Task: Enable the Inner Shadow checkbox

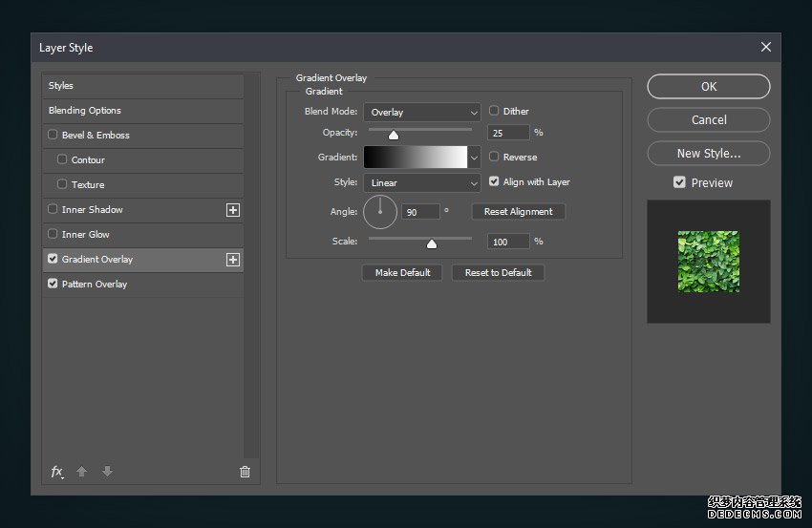Action: click(53, 209)
